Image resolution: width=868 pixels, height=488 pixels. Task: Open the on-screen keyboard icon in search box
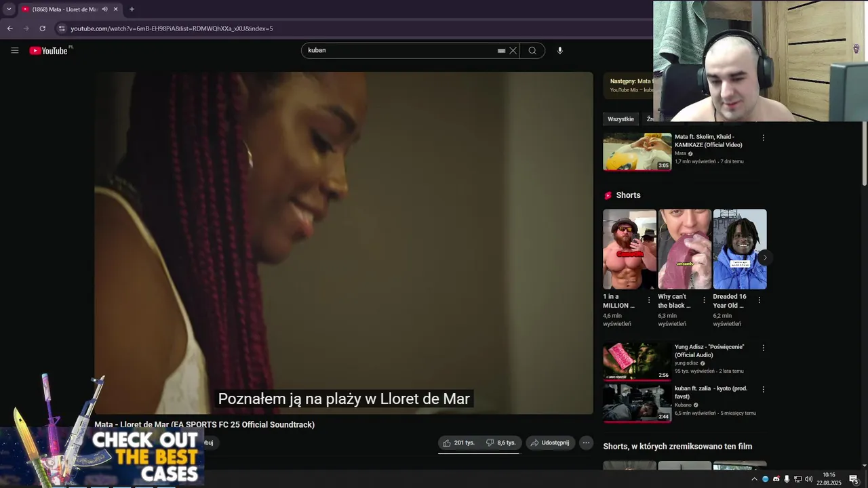point(501,51)
